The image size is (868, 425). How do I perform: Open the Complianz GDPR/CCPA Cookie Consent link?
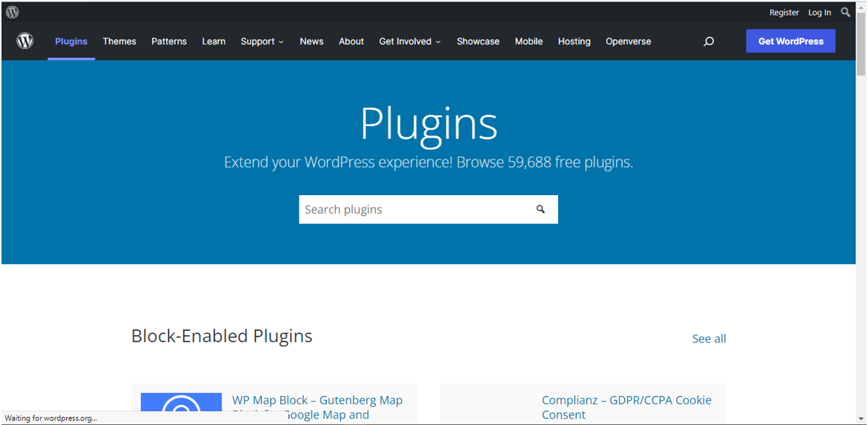626,407
